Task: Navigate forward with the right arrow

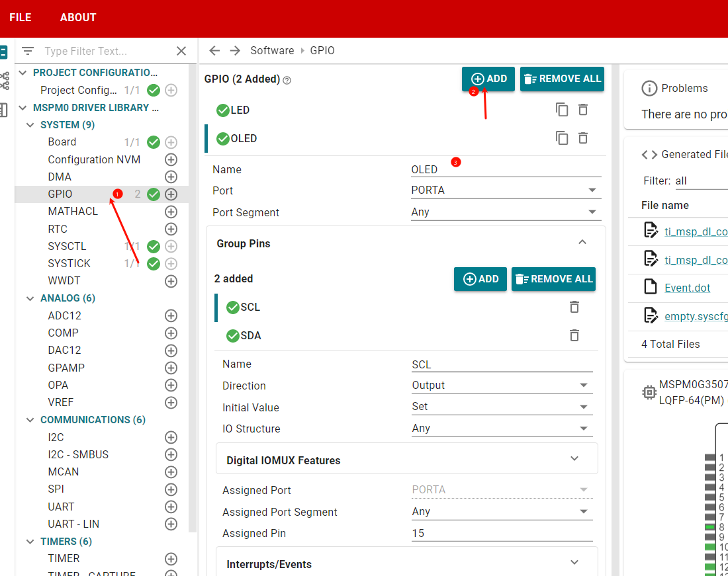Action: 236,50
